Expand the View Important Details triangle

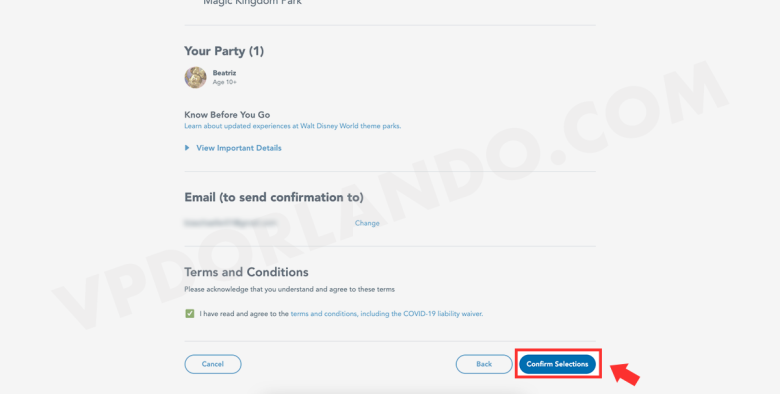point(187,148)
